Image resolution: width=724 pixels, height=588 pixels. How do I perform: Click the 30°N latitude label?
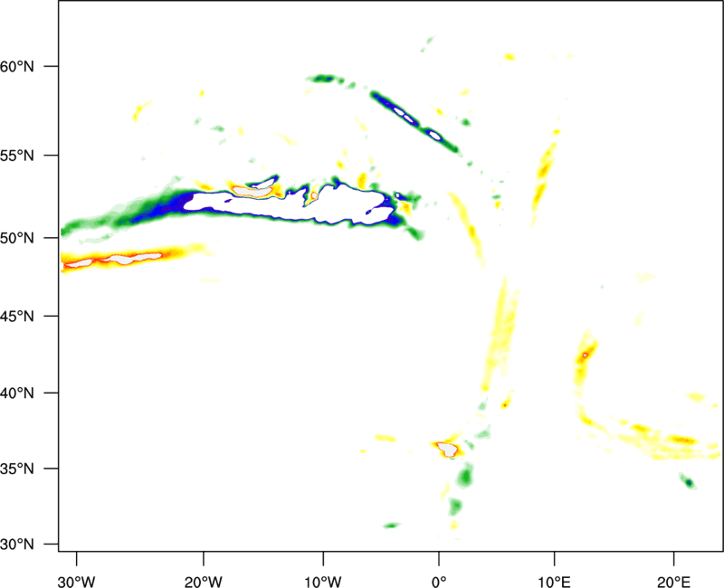point(17,545)
